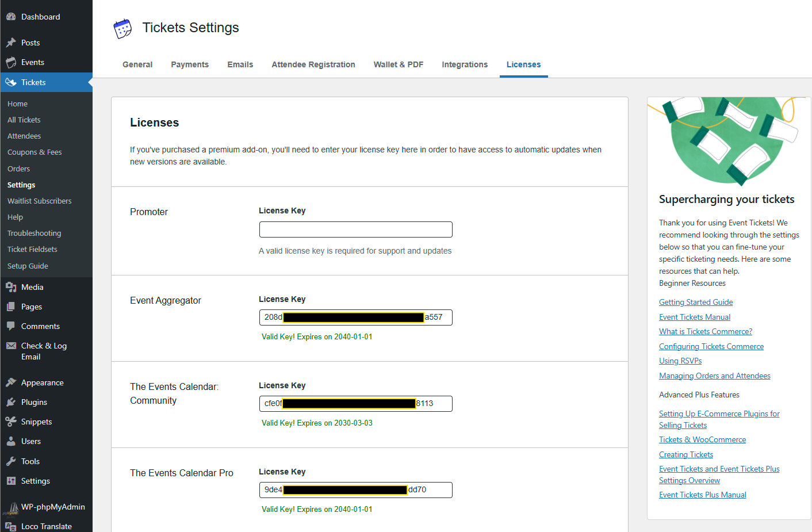Open the Dashboard from the admin sidebar
Image resolution: width=812 pixels, height=532 pixels.
[12, 17]
